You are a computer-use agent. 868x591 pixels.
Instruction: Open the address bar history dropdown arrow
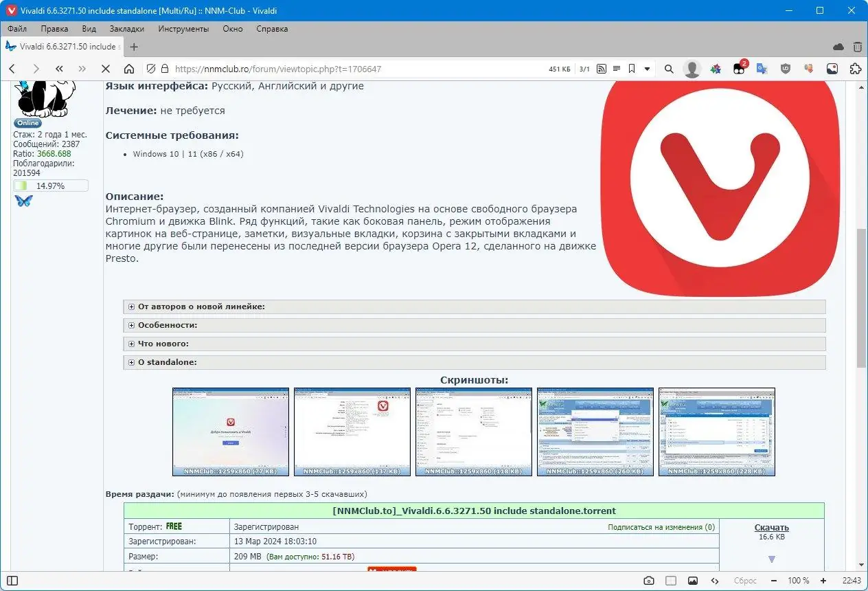647,69
